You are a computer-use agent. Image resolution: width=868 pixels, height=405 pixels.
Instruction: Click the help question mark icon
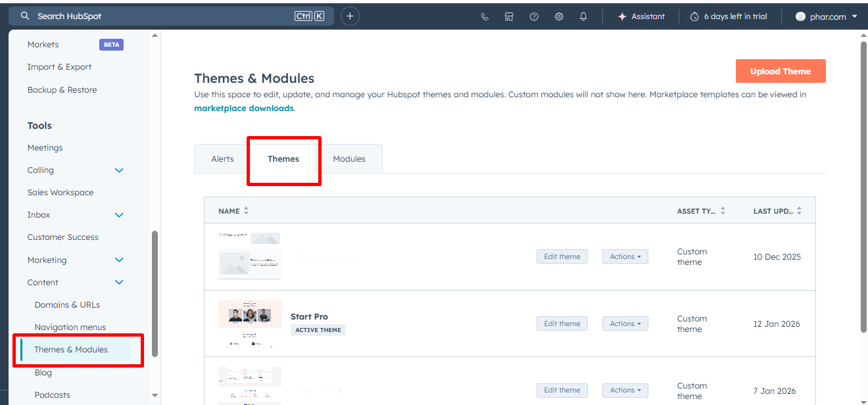click(x=534, y=16)
